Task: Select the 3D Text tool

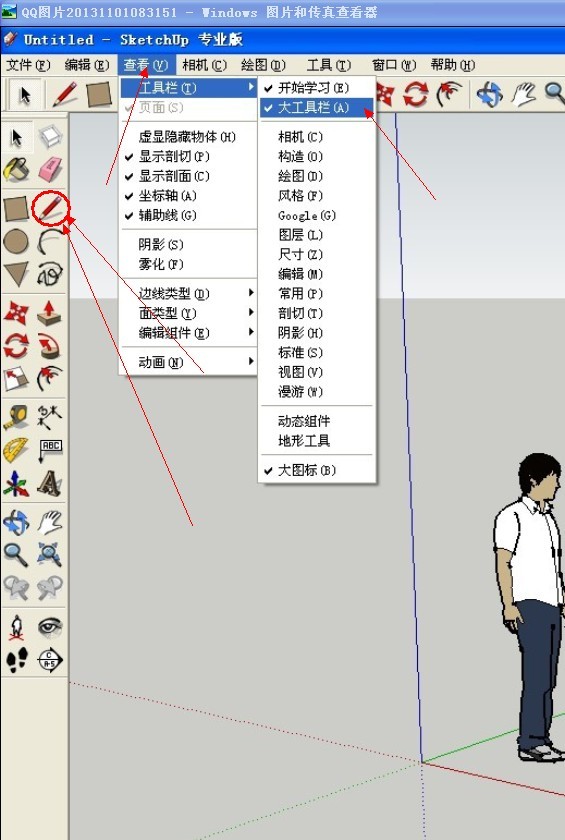Action: pos(50,483)
